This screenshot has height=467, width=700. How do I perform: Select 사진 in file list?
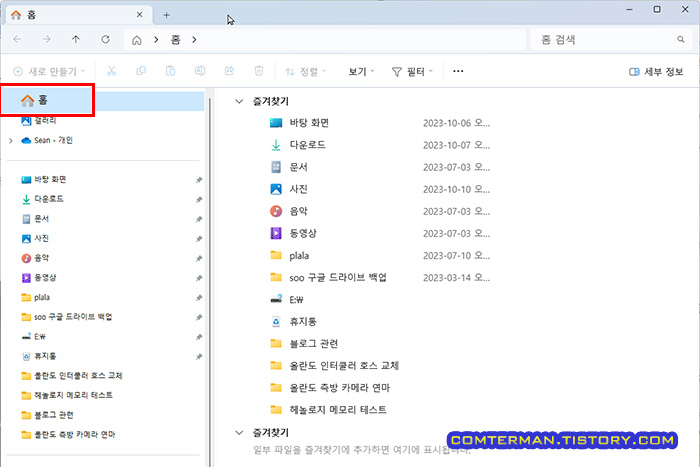click(x=289, y=189)
